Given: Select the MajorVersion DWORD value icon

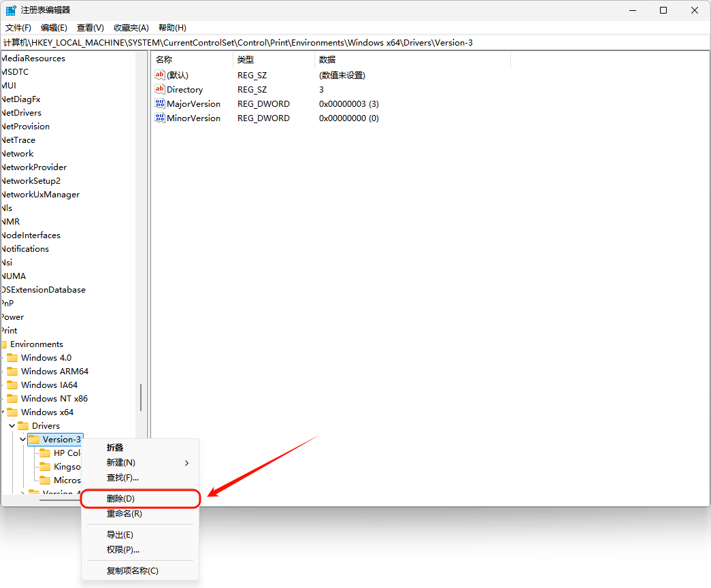Looking at the screenshot, I should (x=160, y=103).
